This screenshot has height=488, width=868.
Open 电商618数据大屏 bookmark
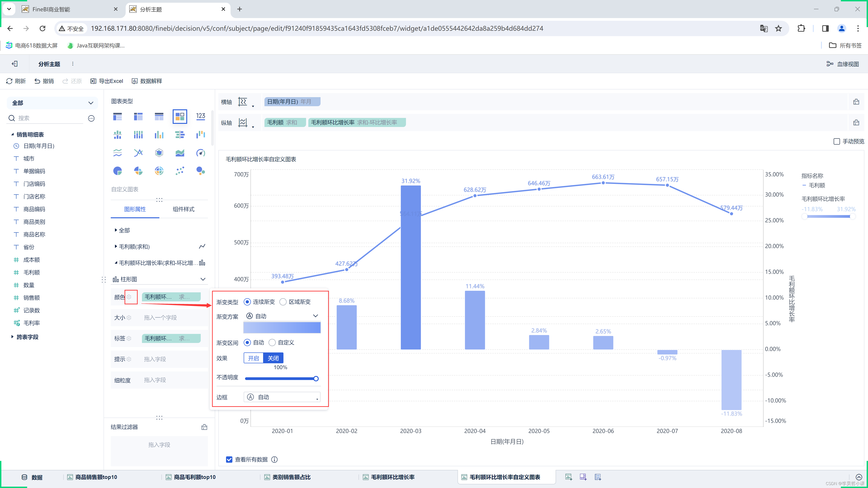[32, 45]
